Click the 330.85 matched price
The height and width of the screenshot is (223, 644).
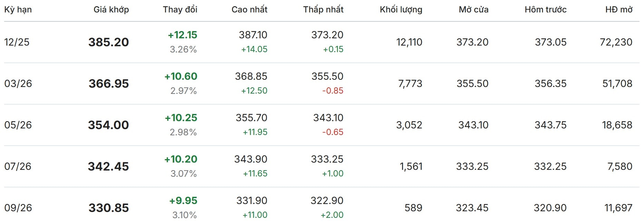[109, 208]
